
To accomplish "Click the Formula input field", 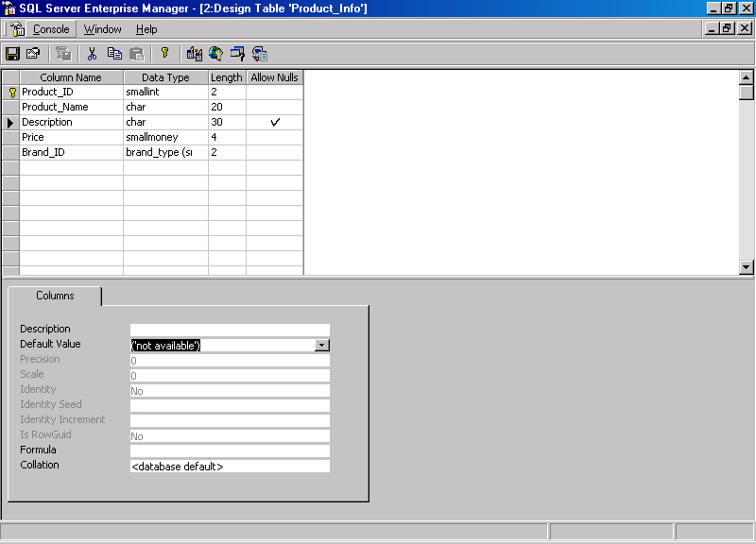I will pos(230,450).
